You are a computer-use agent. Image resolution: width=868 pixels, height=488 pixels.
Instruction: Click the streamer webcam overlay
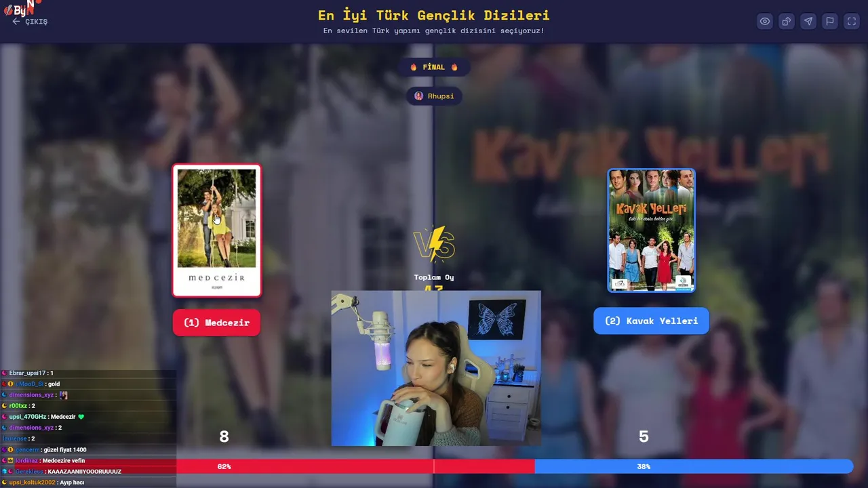pyautogui.click(x=436, y=368)
